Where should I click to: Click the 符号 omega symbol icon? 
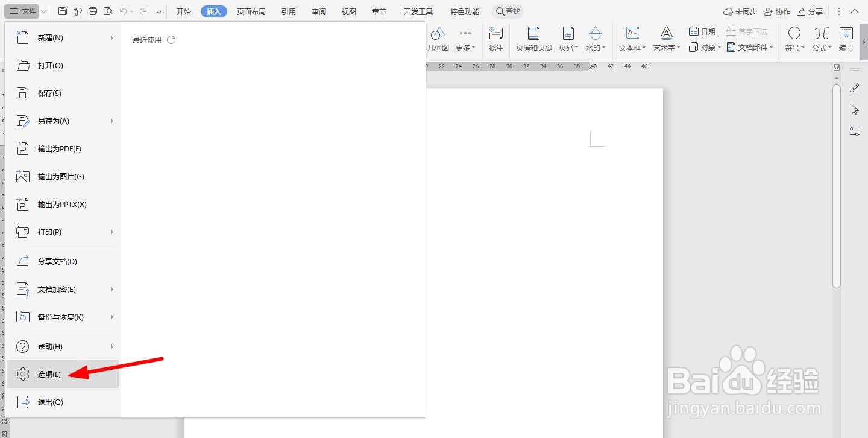tap(794, 33)
